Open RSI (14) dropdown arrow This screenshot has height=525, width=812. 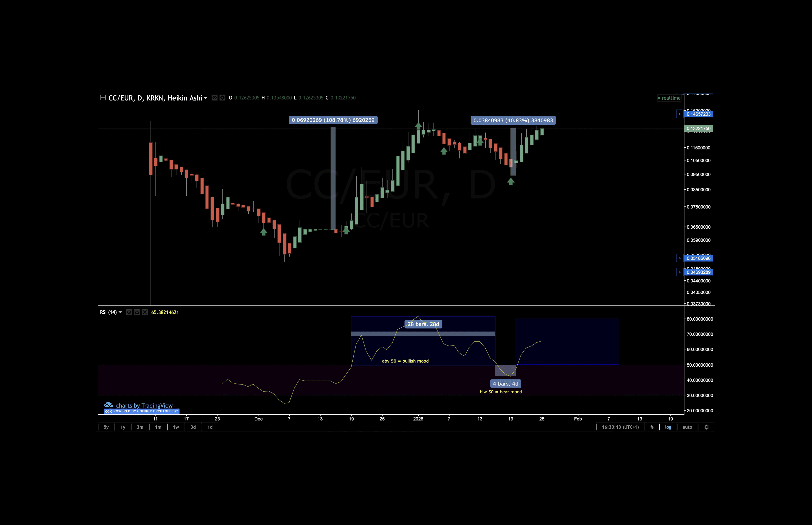click(x=120, y=312)
